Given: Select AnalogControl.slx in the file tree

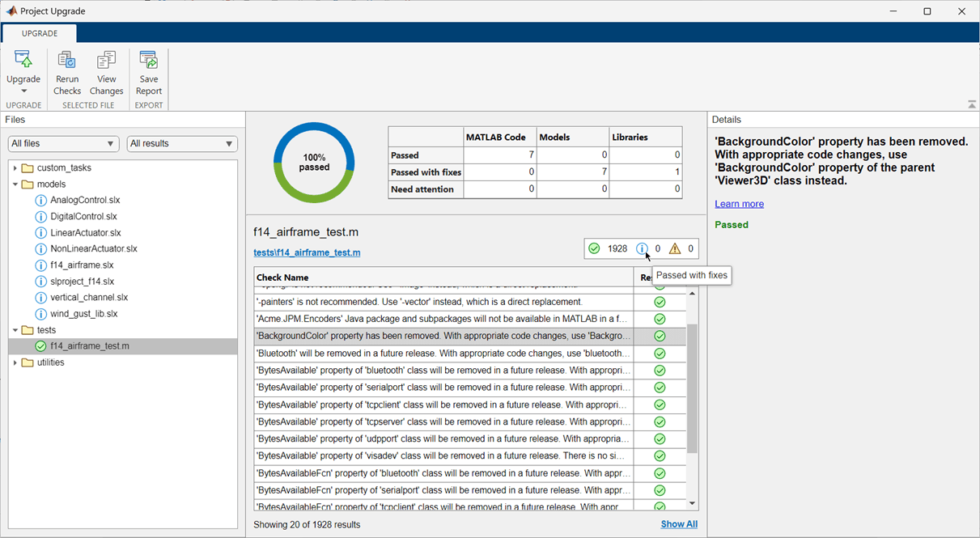Looking at the screenshot, I should [x=85, y=200].
